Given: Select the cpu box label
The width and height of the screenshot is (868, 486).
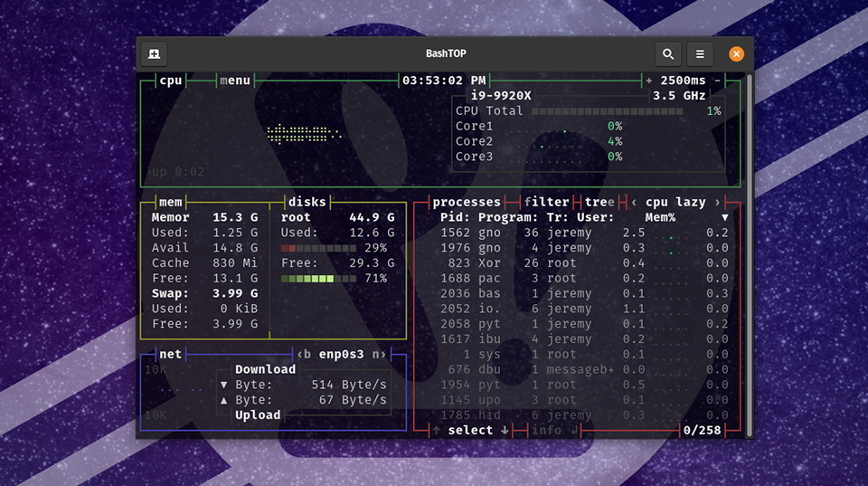Looking at the screenshot, I should [x=171, y=81].
